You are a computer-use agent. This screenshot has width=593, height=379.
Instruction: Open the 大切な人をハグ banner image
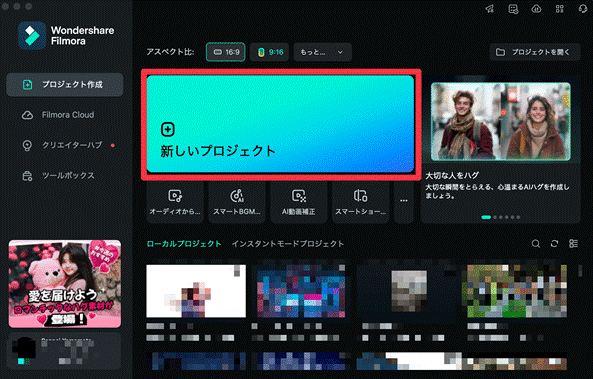pyautogui.click(x=501, y=122)
